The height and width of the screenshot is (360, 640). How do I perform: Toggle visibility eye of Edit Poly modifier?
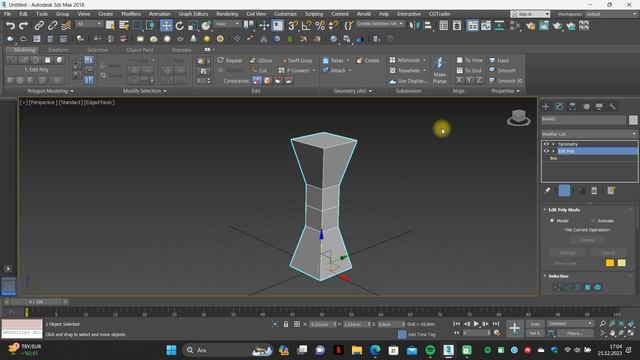(x=546, y=151)
